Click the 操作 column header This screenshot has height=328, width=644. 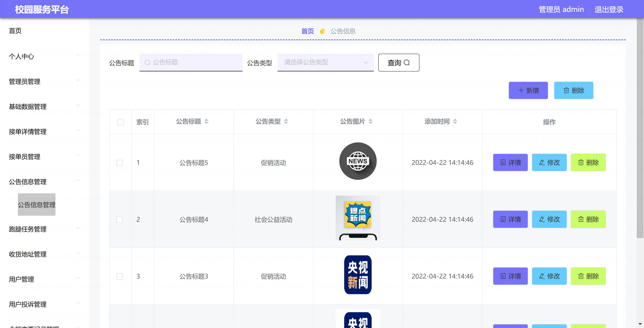[x=549, y=122]
